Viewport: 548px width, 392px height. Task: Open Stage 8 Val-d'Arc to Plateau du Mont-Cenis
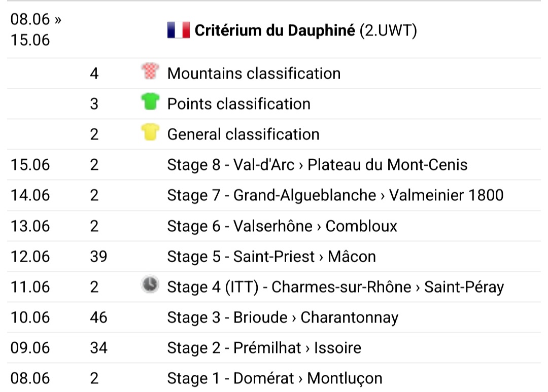[317, 165]
